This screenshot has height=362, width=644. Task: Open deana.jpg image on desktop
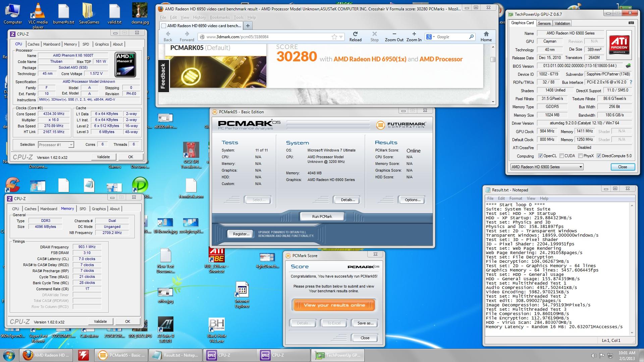tap(140, 13)
